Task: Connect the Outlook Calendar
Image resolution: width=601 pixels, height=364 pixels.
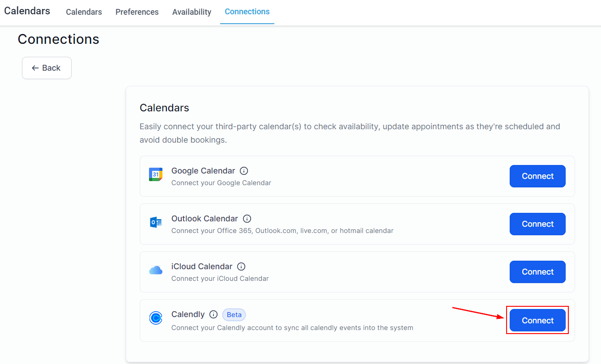Action: [537, 224]
